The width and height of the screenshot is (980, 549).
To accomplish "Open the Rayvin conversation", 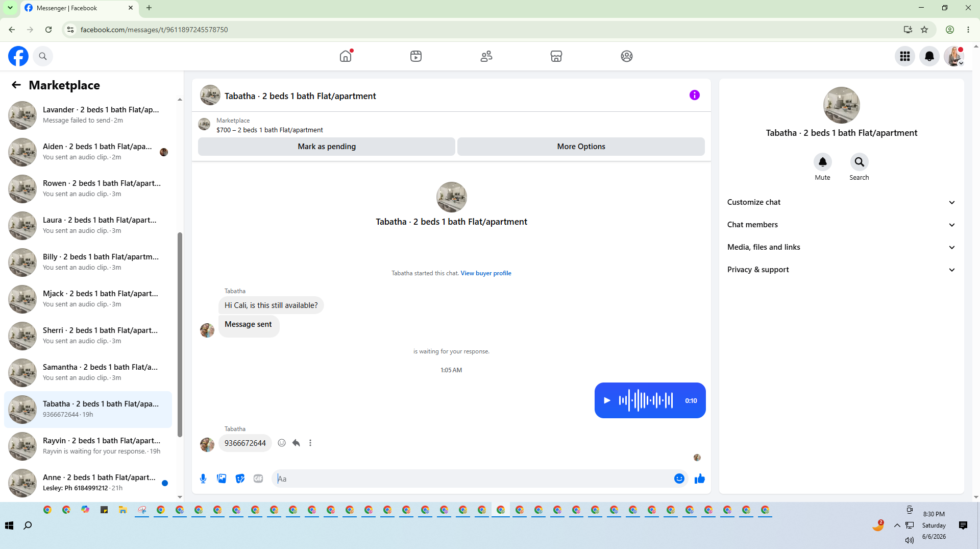I will click(x=88, y=446).
